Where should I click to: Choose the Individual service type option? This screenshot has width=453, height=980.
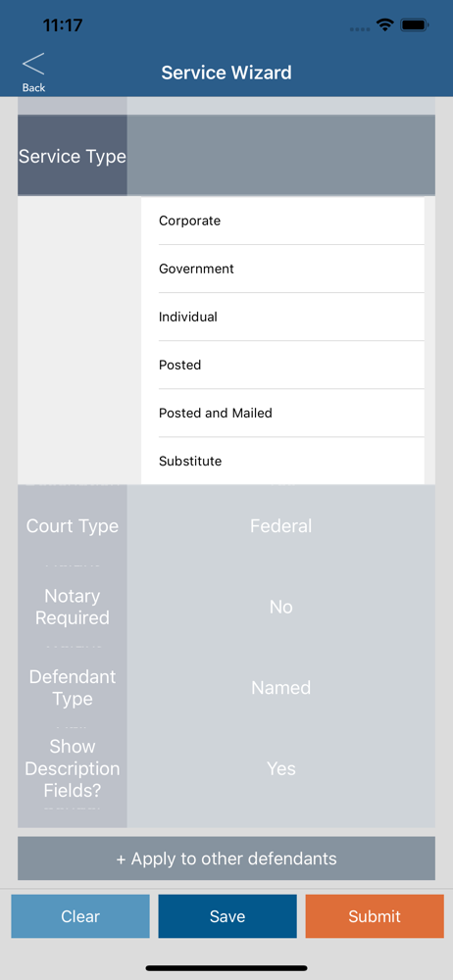pyautogui.click(x=282, y=317)
